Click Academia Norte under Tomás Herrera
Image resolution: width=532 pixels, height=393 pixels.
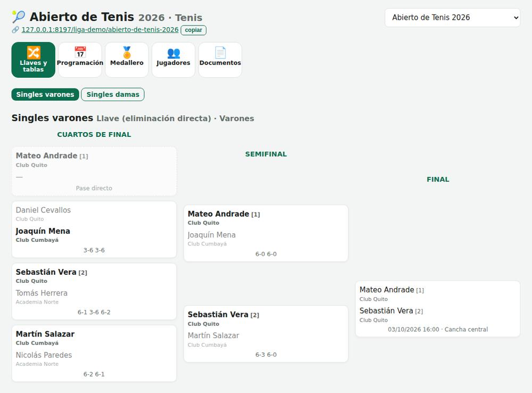tap(37, 302)
